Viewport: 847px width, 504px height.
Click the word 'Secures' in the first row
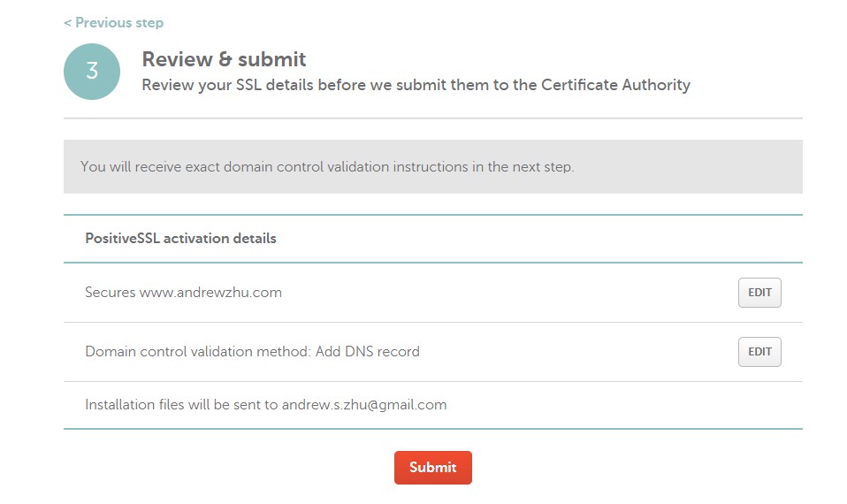(x=110, y=293)
